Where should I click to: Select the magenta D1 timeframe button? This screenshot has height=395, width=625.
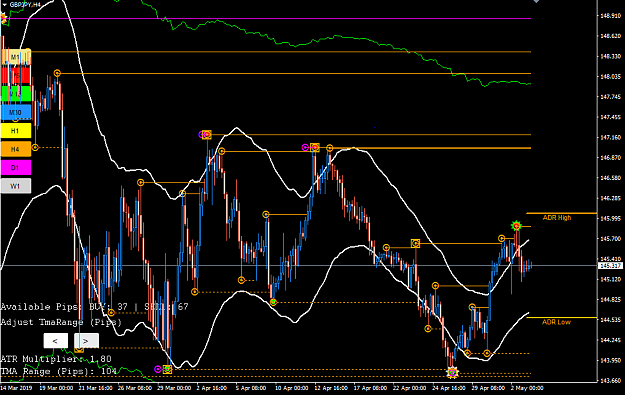pos(15,167)
